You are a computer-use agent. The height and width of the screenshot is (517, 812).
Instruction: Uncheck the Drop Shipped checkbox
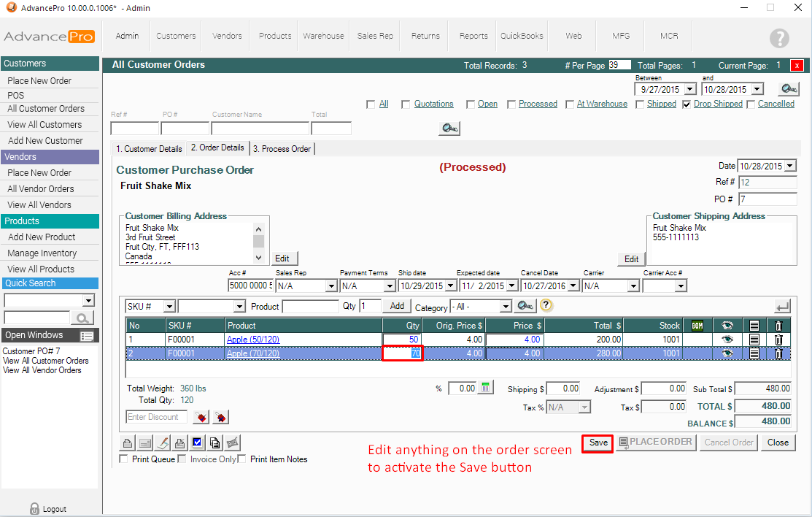687,104
